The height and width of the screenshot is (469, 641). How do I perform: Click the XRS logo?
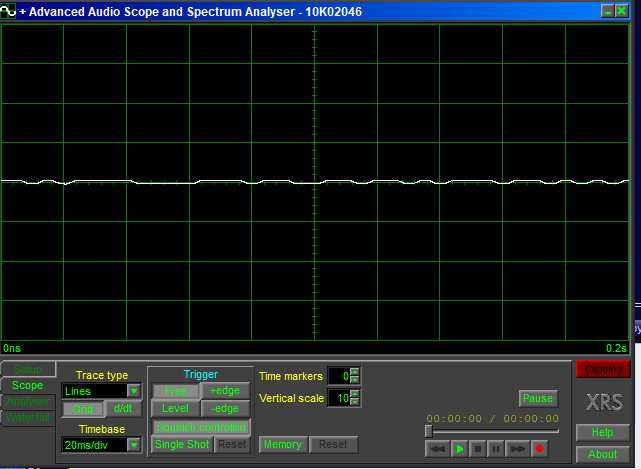pos(604,402)
